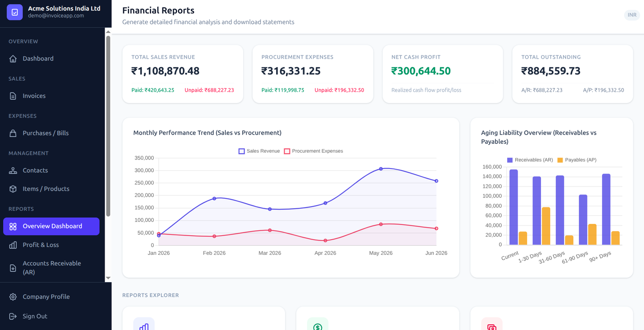
Task: Click the Accounts Receivable file icon
Action: click(x=13, y=268)
